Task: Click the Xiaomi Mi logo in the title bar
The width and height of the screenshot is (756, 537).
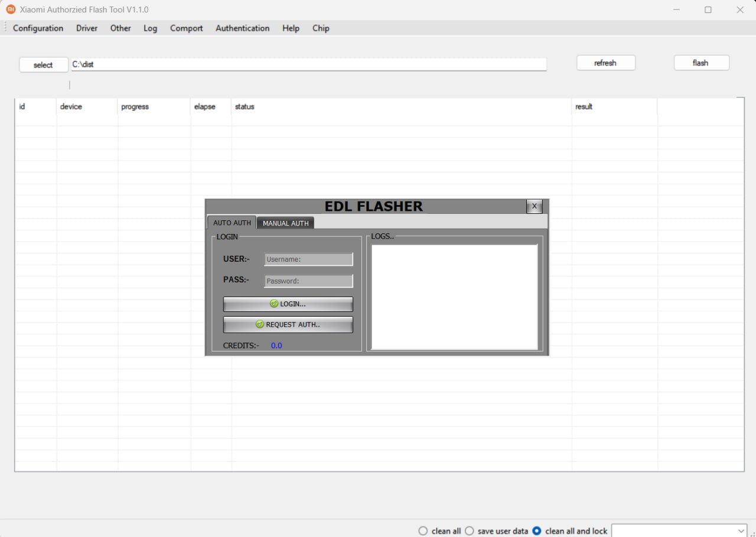Action: point(11,9)
